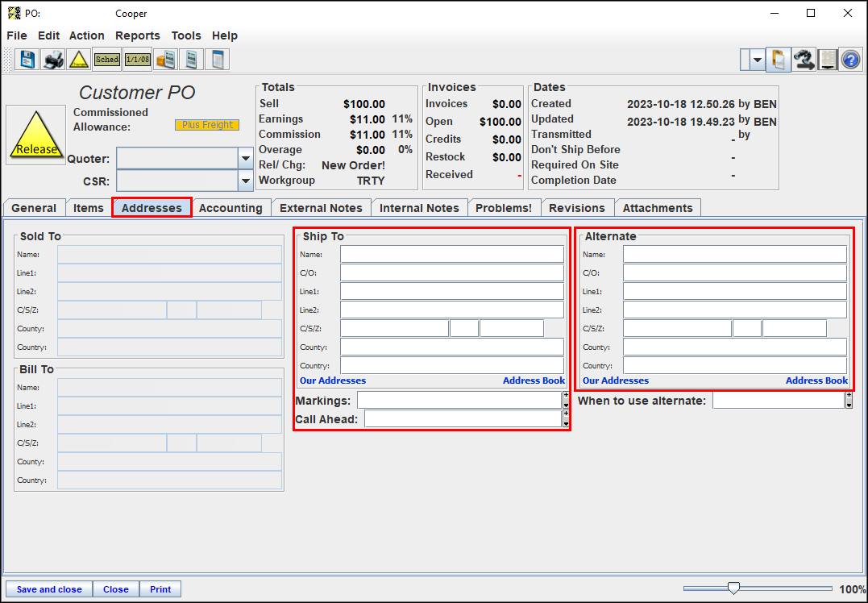Click the Call Ahead input field
Screen dimensions: 868x603
pyautogui.click(x=463, y=419)
